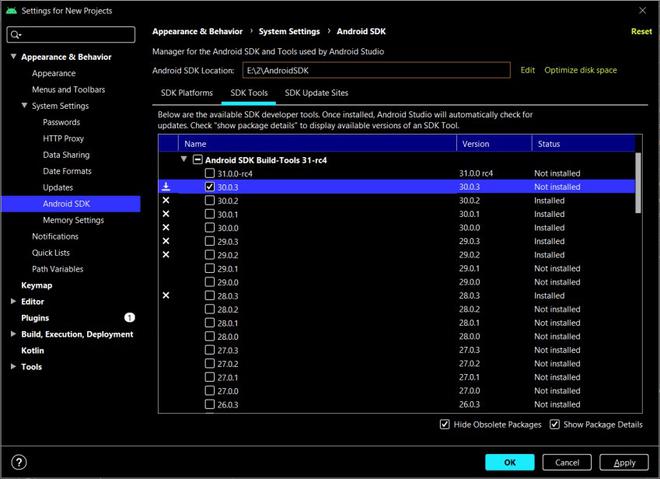
Task: Uncheck the 30.0.3 build tools checkbox
Action: point(210,186)
